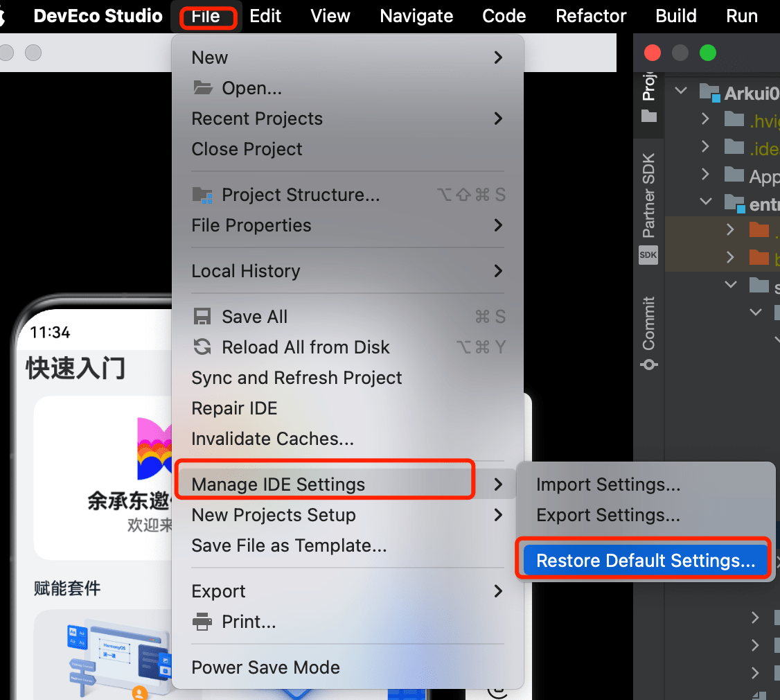
Task: Open the View menu
Action: (330, 16)
